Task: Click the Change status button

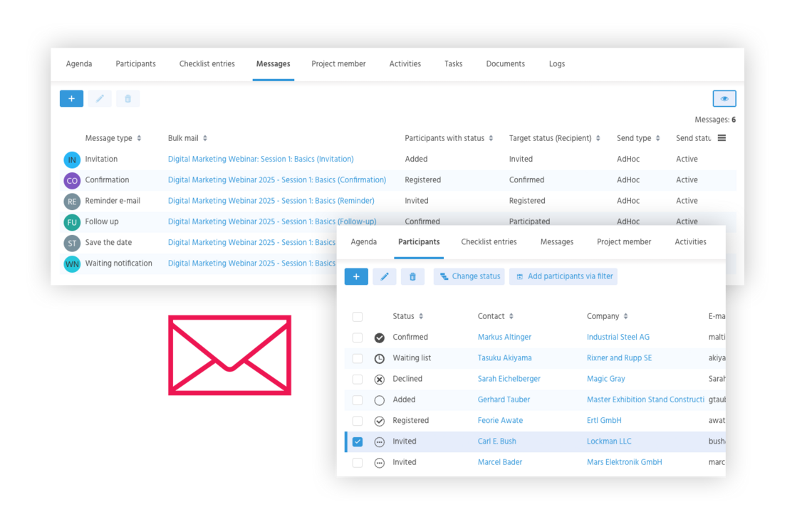Action: click(469, 276)
